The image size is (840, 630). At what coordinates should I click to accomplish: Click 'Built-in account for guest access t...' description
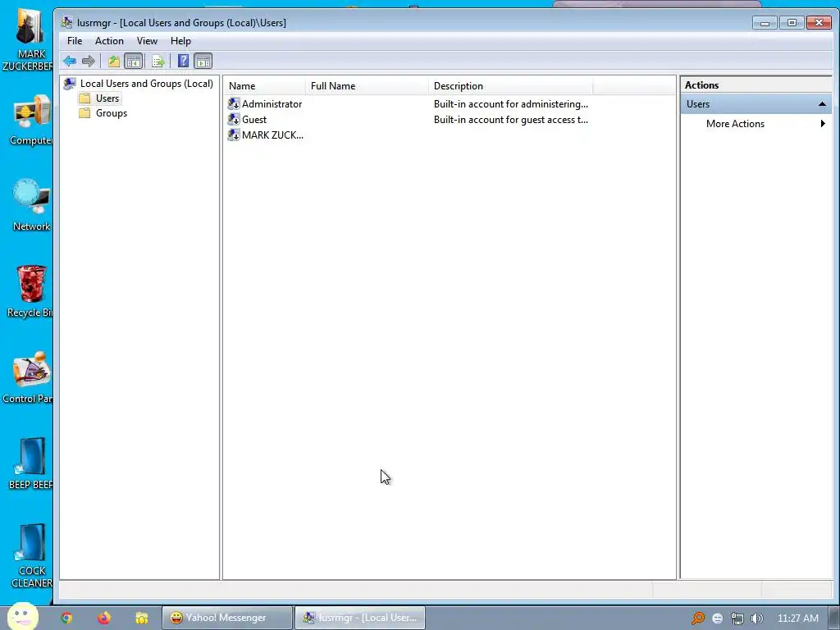tap(510, 120)
